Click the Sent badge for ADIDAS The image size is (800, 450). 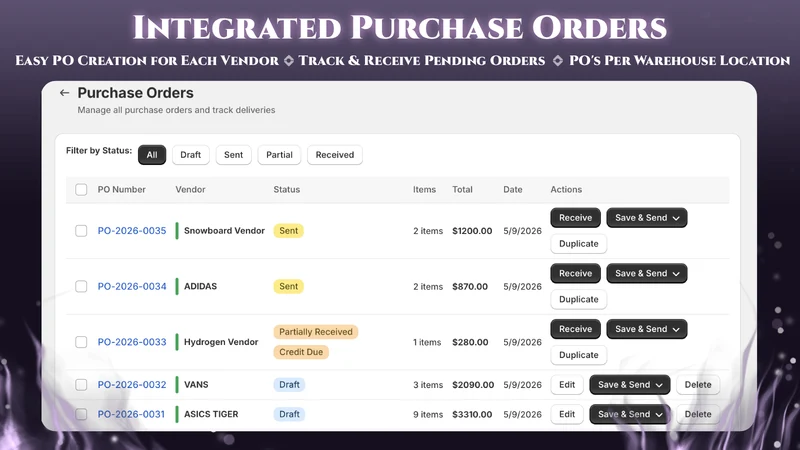(288, 287)
